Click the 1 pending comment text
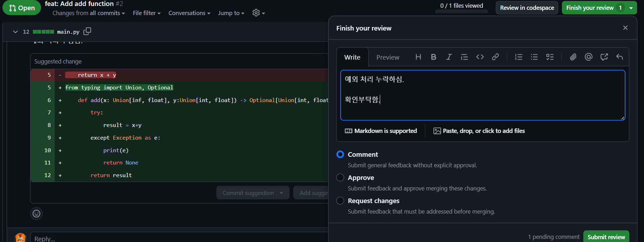Image resolution: width=644 pixels, height=242 pixels. [554, 237]
